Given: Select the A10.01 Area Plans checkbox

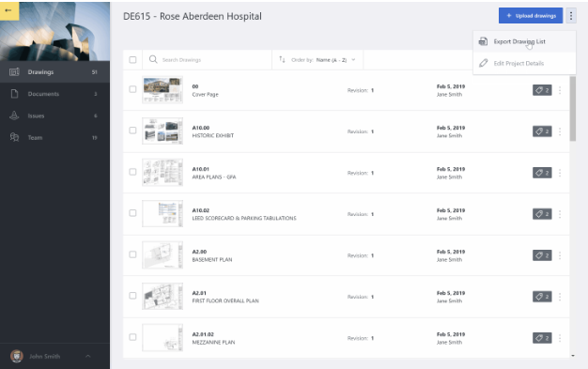Looking at the screenshot, I should click(x=132, y=172).
